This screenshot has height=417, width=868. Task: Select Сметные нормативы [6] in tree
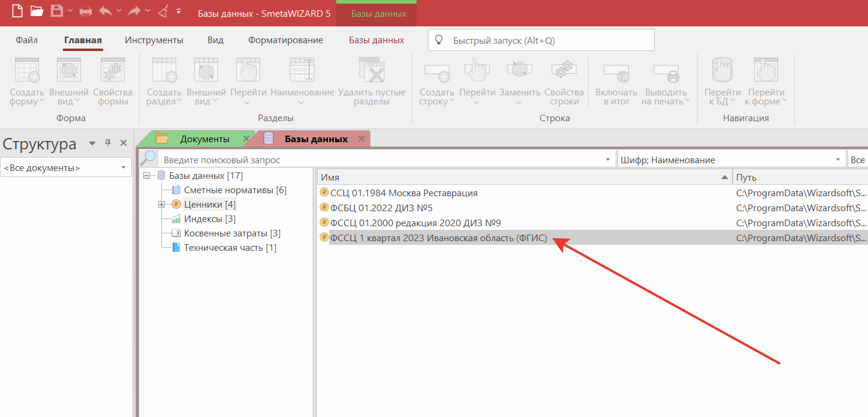point(235,190)
